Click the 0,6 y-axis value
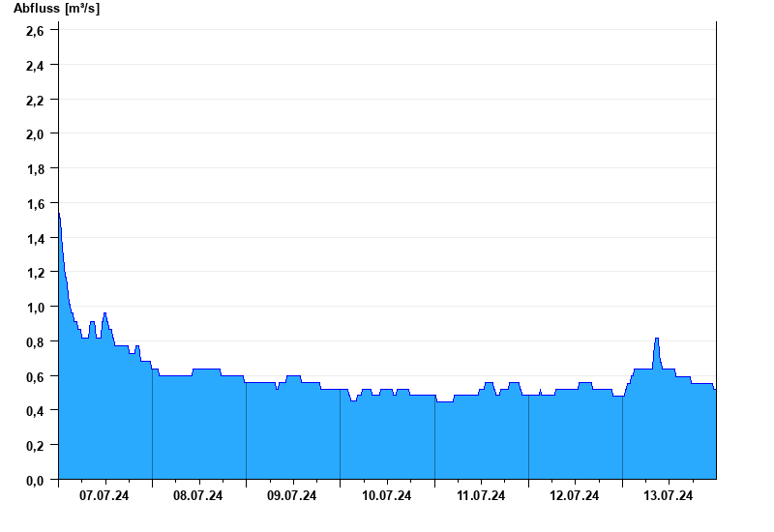The image size is (774, 532). pos(35,377)
